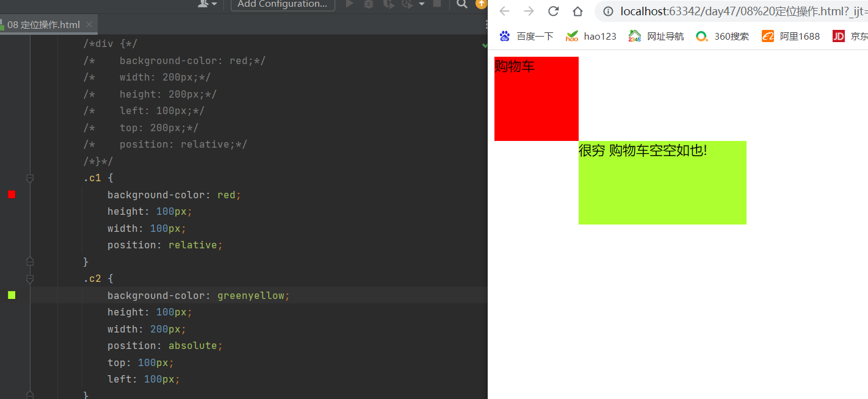The height and width of the screenshot is (399, 868).
Task: Click the Debug bug icon
Action: point(369,4)
